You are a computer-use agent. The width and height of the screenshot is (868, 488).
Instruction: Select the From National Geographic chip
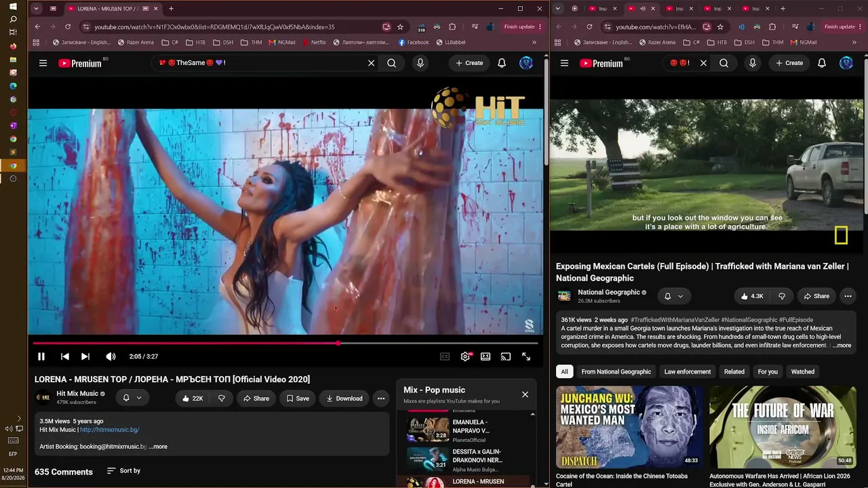pos(616,371)
